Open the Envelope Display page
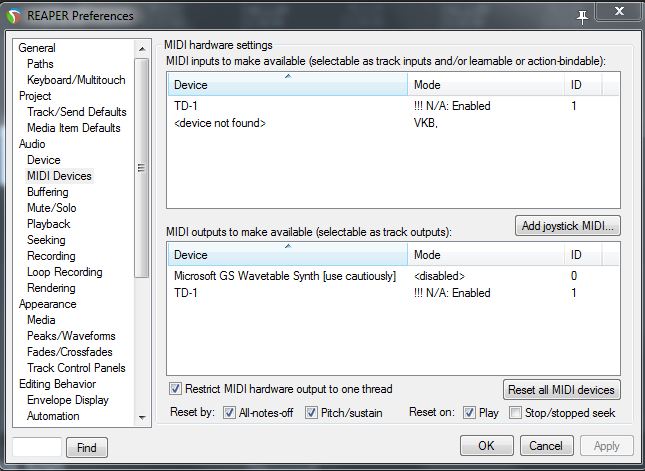Screen dimensions: 645x471 [68, 401]
